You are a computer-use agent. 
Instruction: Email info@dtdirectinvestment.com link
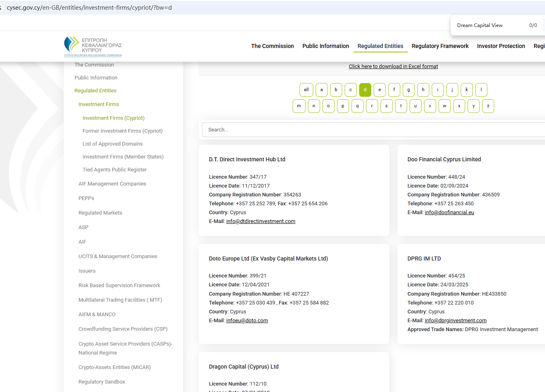260,221
